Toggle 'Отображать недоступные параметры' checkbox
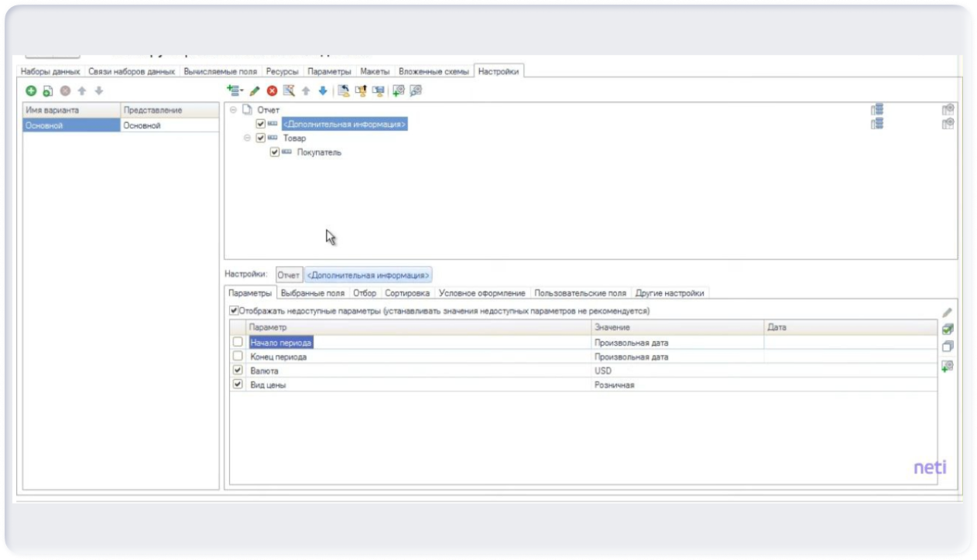This screenshot has width=977, height=560. (x=234, y=311)
